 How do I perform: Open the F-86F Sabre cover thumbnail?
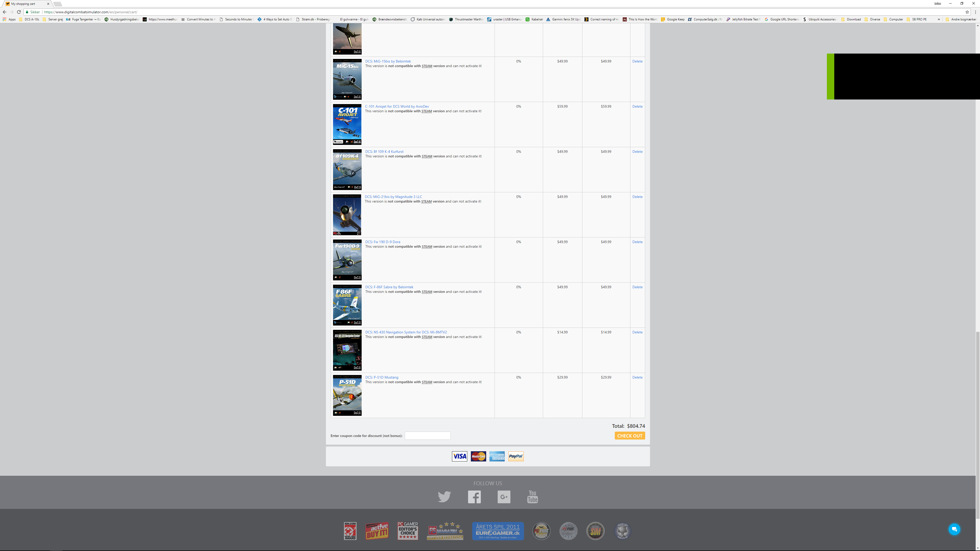click(x=347, y=305)
